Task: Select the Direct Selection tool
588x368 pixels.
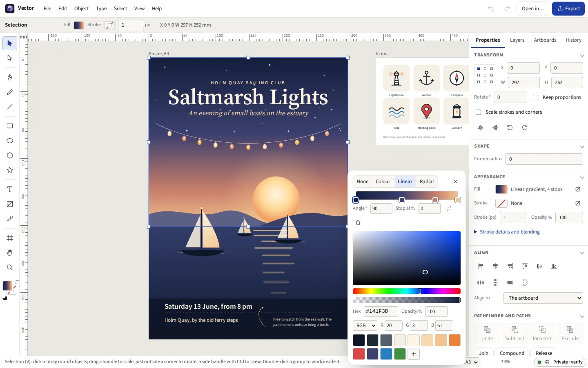Action: point(10,58)
